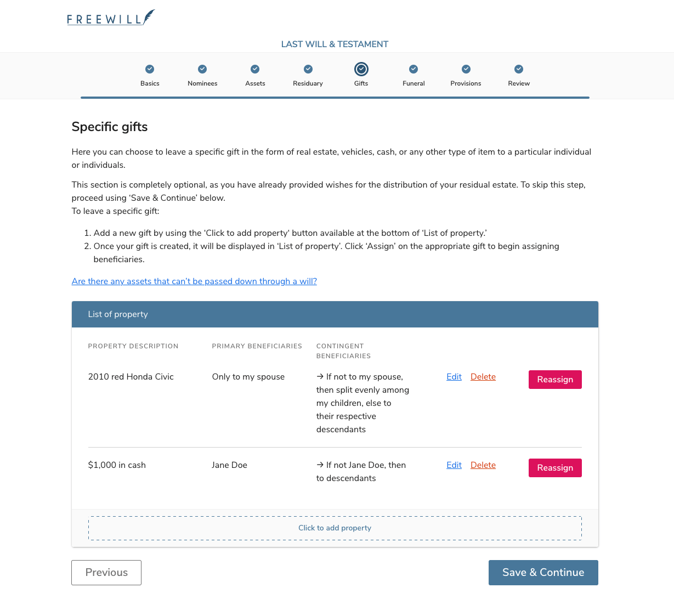This screenshot has height=616, width=674.
Task: Switch to the Funeral section label
Action: point(414,83)
